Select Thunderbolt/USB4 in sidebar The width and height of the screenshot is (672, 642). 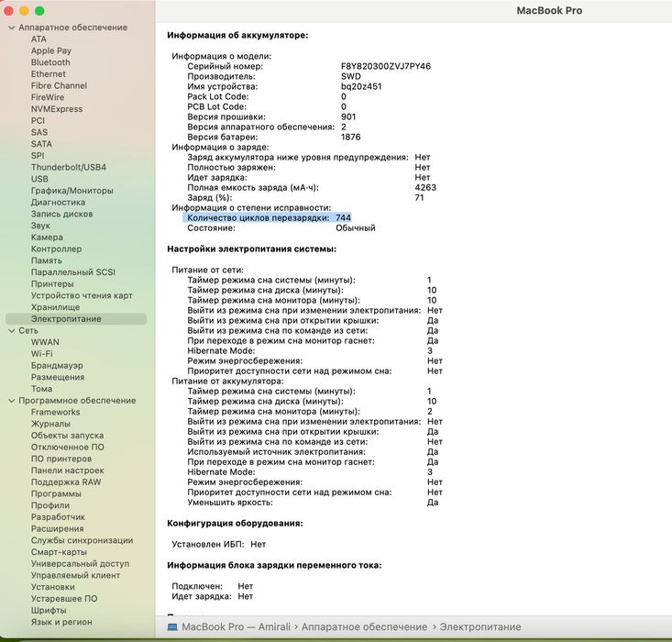click(x=69, y=167)
